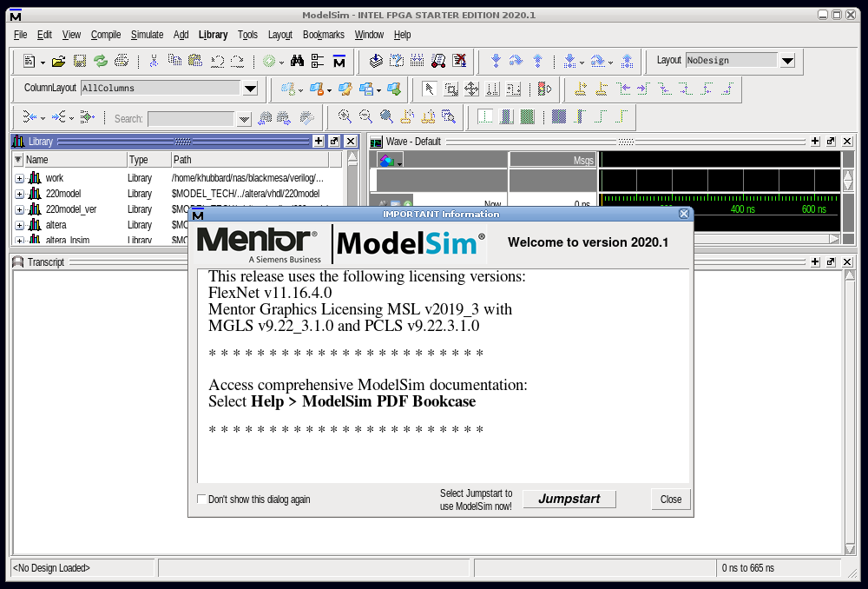The image size is (868, 589).
Task: Click the Print toolbar icon
Action: (122, 61)
